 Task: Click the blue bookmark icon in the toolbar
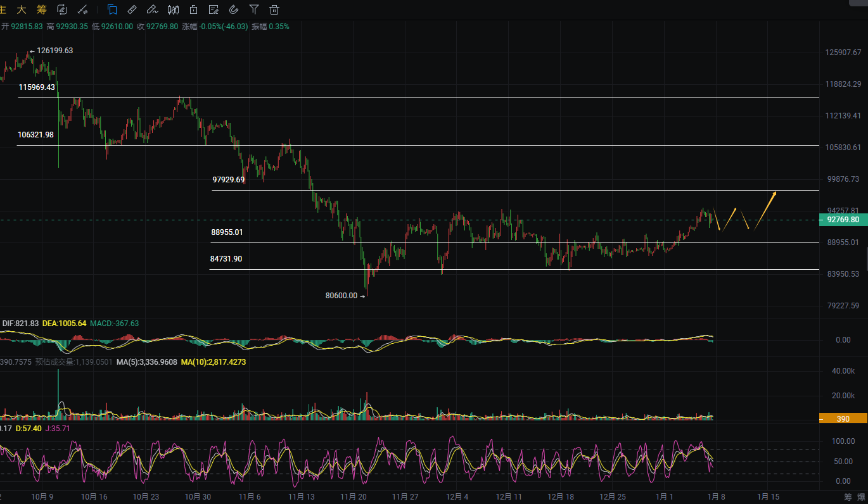[x=112, y=9]
